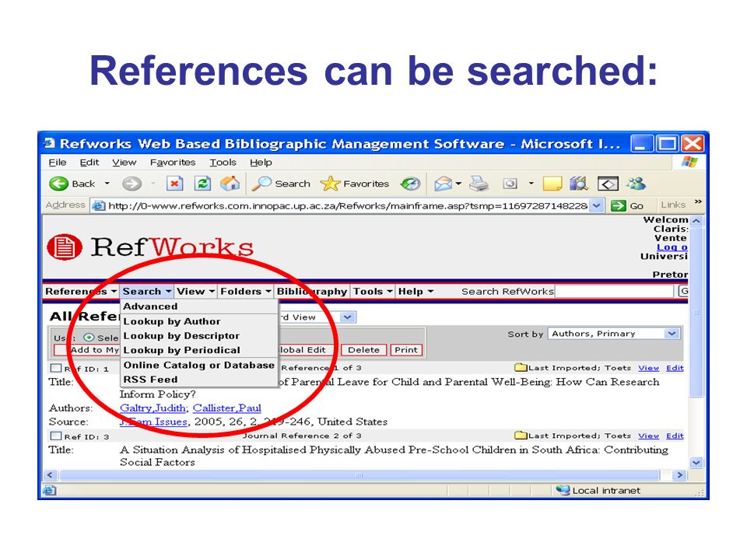Open the Folders menu dropdown
The width and height of the screenshot is (747, 560).
pyautogui.click(x=246, y=291)
